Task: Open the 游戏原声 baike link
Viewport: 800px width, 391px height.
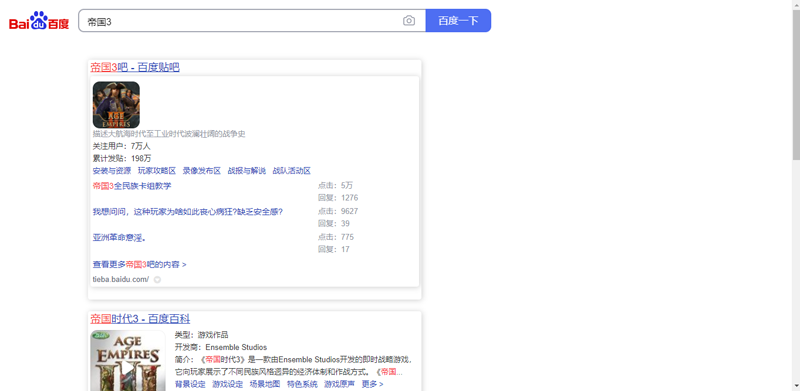Action: coord(339,384)
